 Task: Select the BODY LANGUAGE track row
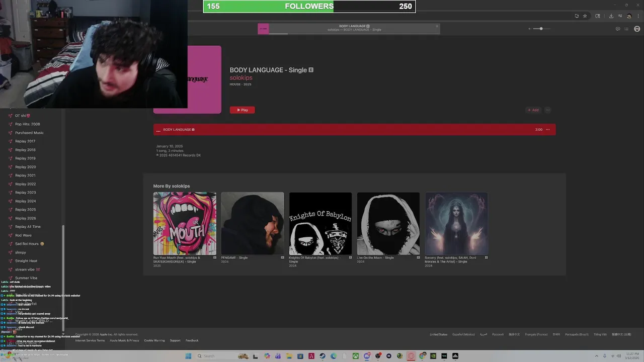(x=355, y=129)
